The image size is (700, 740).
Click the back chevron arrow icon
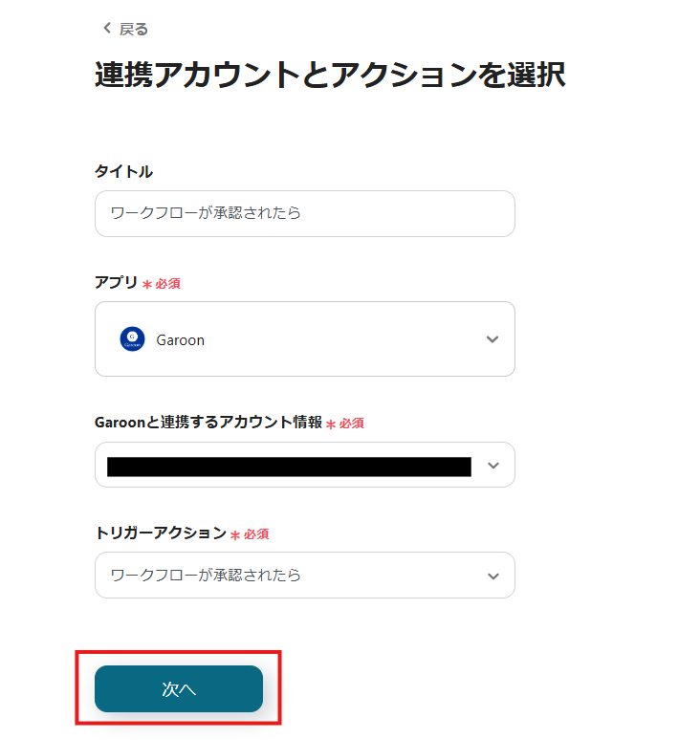click(x=107, y=29)
